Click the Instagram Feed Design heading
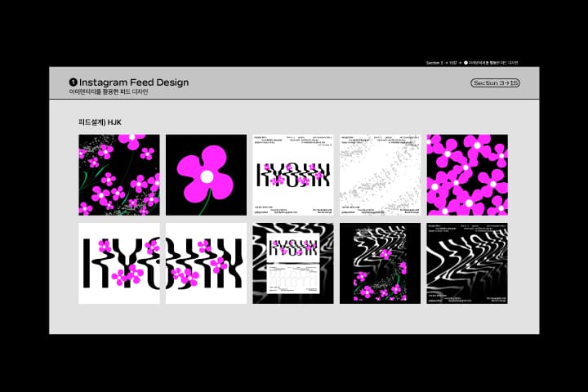The width and height of the screenshot is (588, 392). 134,82
